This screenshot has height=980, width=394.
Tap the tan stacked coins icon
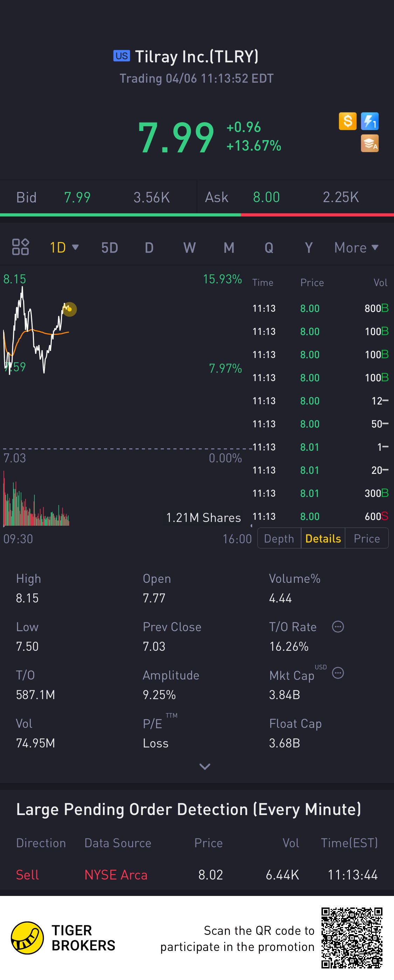[369, 143]
